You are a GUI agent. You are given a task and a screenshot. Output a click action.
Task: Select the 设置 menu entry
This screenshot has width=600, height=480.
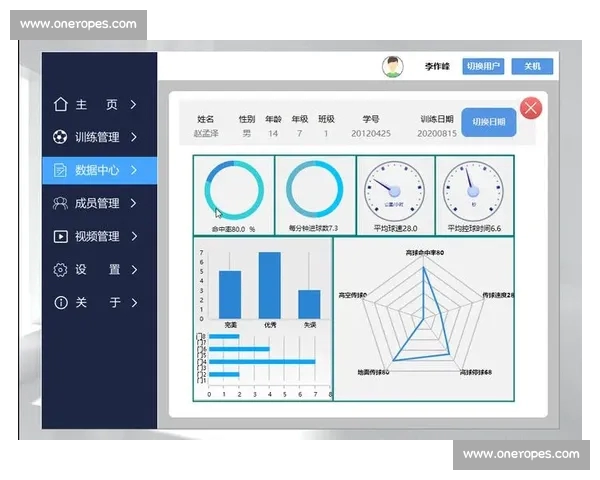pyautogui.click(x=97, y=269)
